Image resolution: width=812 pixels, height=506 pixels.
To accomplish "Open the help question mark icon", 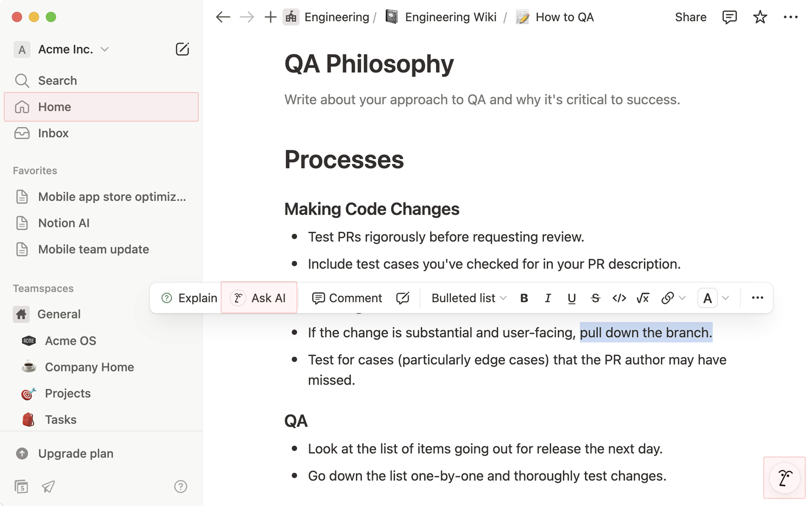I will (181, 486).
